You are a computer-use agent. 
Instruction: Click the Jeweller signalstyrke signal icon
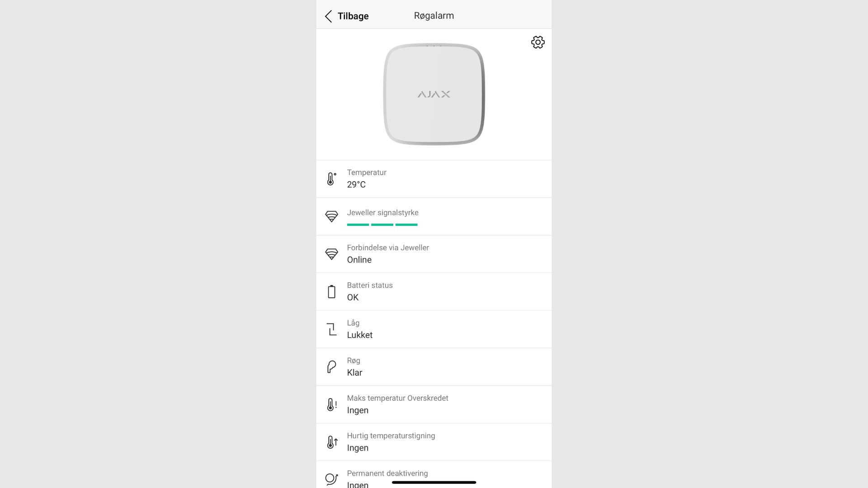(x=331, y=216)
